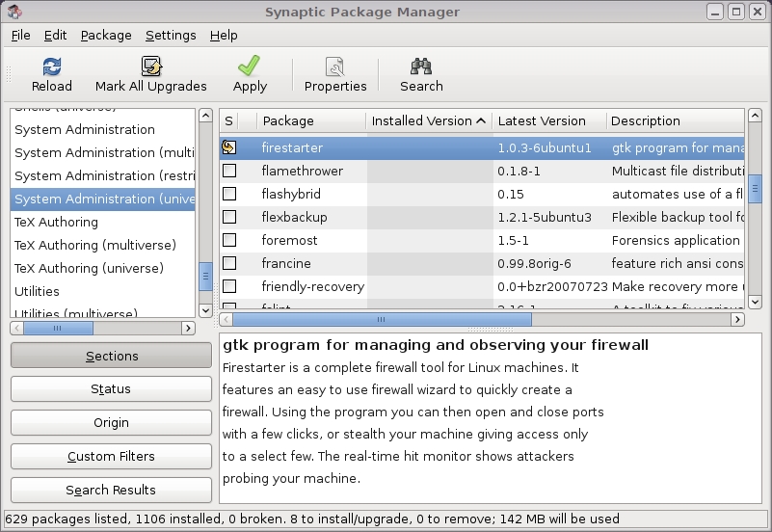Toggle the flamethrower package checkbox

[x=229, y=171]
